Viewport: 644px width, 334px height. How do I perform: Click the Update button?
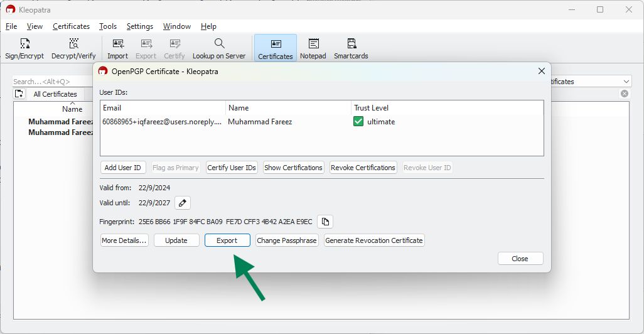[x=176, y=240]
